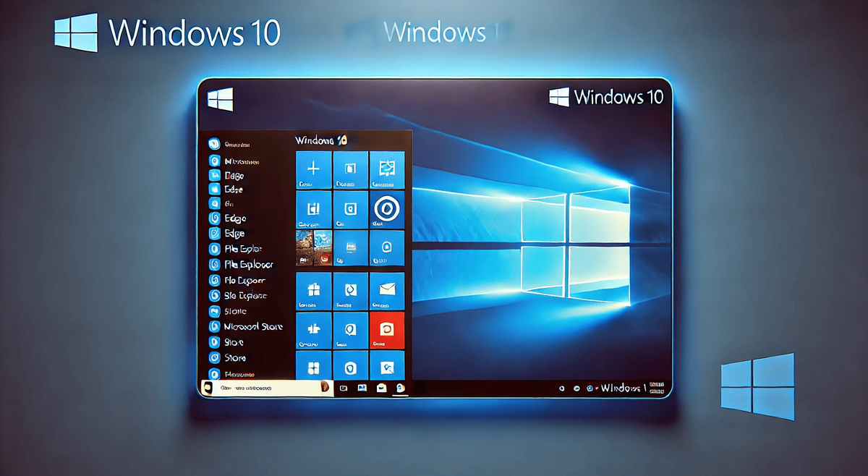Image resolution: width=868 pixels, height=476 pixels.
Task: Click the Windows logo on the desktop's upper-left corner
Action: pyautogui.click(x=221, y=101)
